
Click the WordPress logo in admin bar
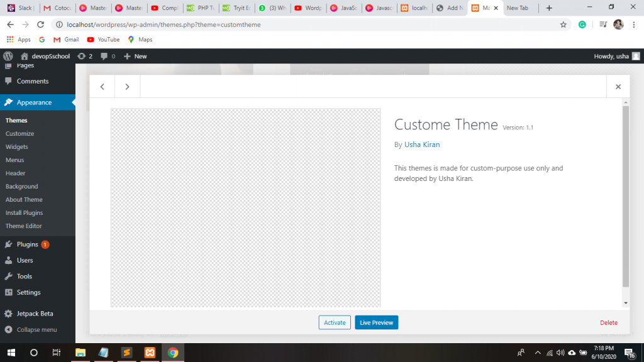(8, 56)
